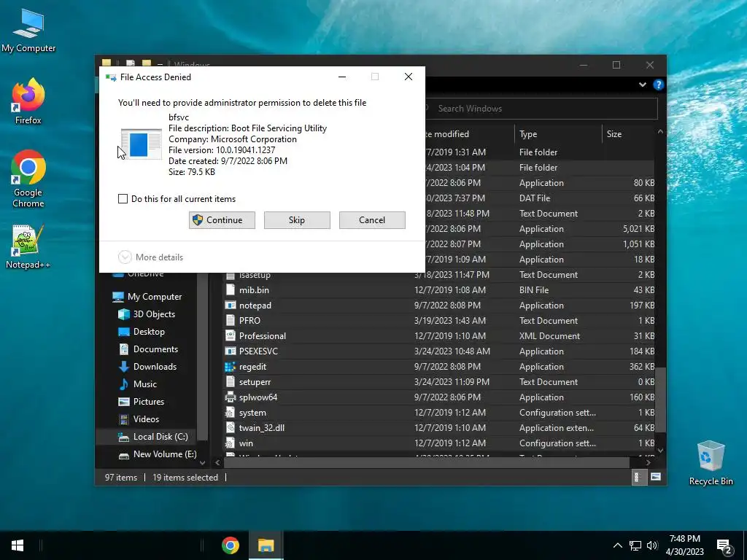Select the setuperr text document
Screen dimensions: 747x560
pos(438,382)
